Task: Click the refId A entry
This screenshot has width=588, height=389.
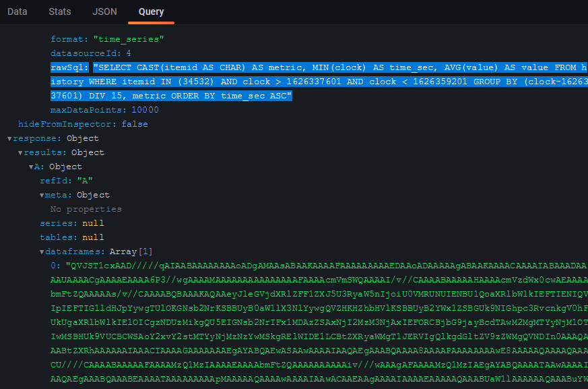Action: (x=65, y=180)
